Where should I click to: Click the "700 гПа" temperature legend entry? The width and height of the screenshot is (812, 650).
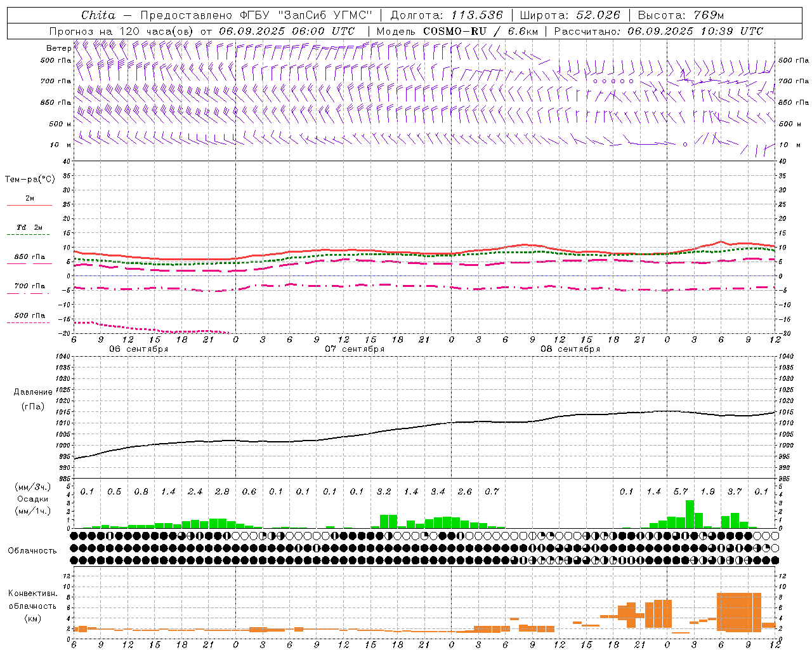pos(30,286)
